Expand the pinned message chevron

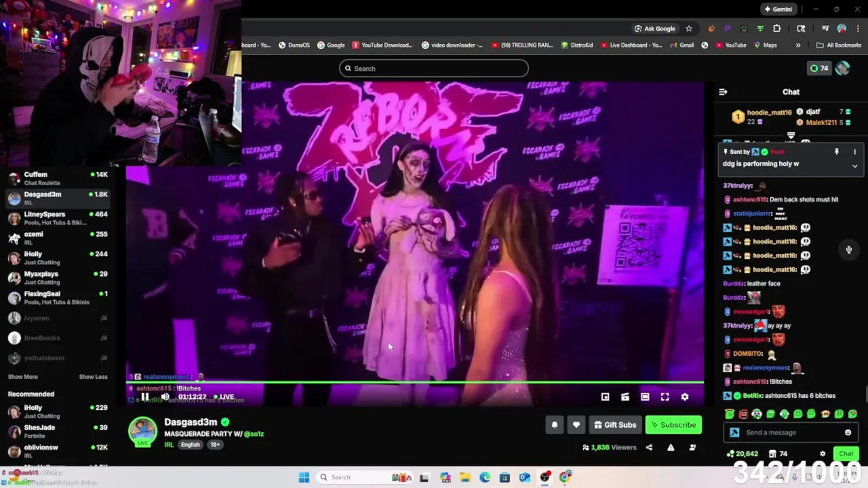tap(854, 165)
